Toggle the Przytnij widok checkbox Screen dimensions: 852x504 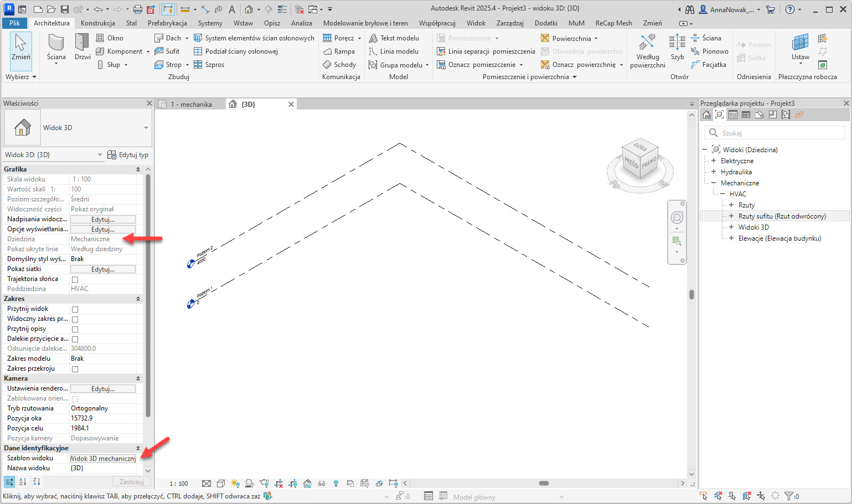pyautogui.click(x=75, y=309)
